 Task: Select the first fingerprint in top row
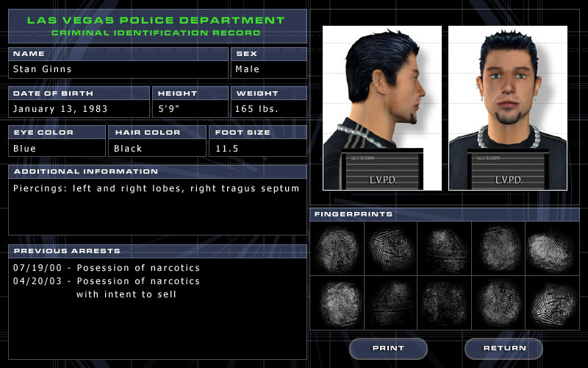click(337, 249)
